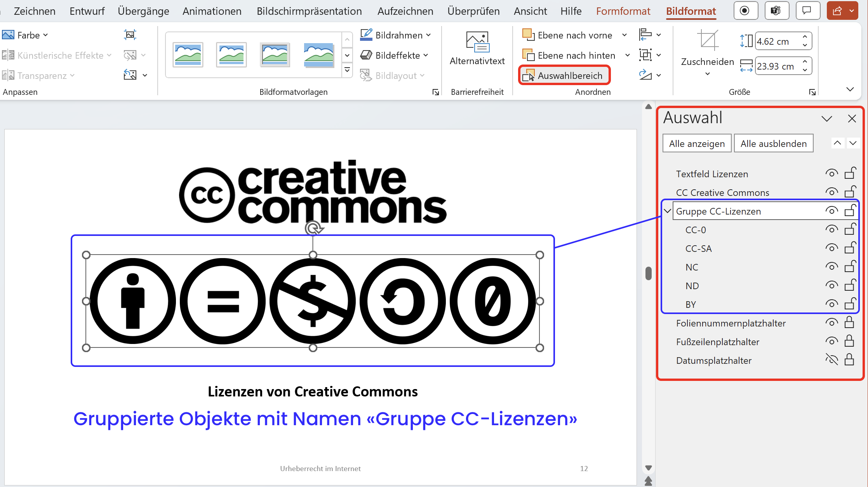This screenshot has width=868, height=487.
Task: Click the record button icon
Action: pyautogui.click(x=746, y=10)
